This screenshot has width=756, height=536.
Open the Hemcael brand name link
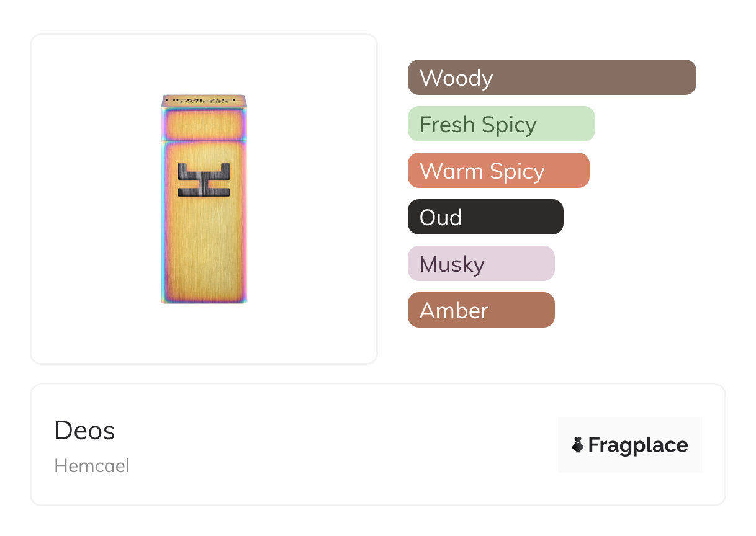coord(92,466)
